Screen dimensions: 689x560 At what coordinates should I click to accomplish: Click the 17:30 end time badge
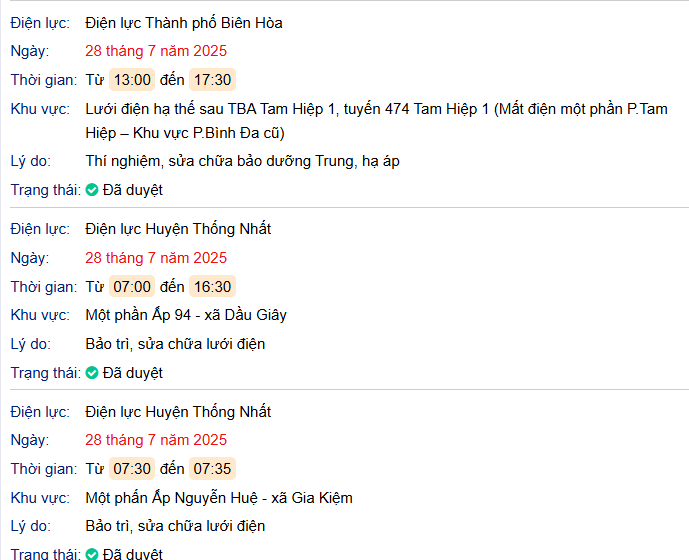pyautogui.click(x=212, y=80)
